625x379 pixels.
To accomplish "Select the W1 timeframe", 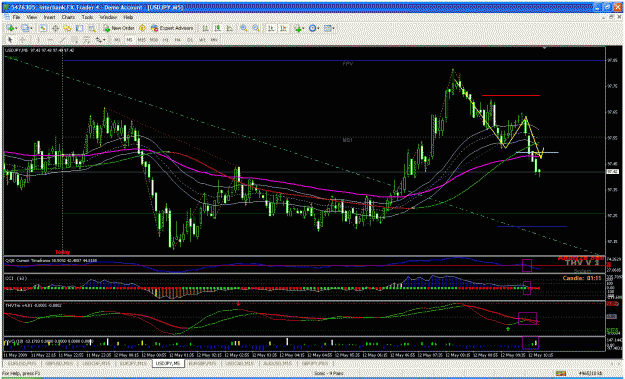I will [x=202, y=40].
